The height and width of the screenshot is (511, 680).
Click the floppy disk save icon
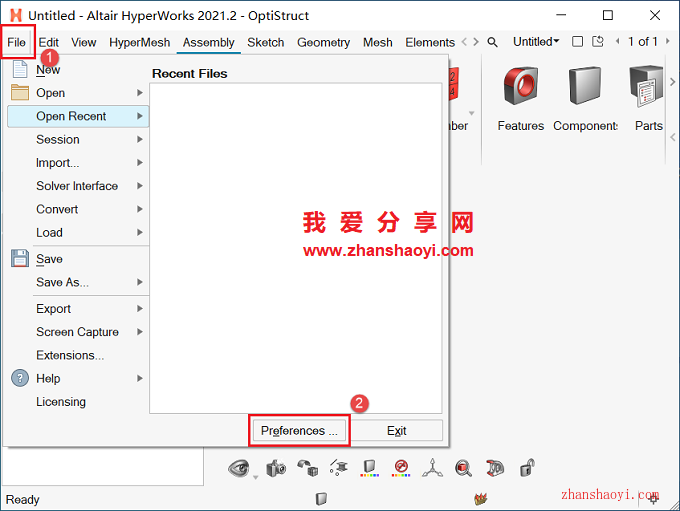coord(20,258)
